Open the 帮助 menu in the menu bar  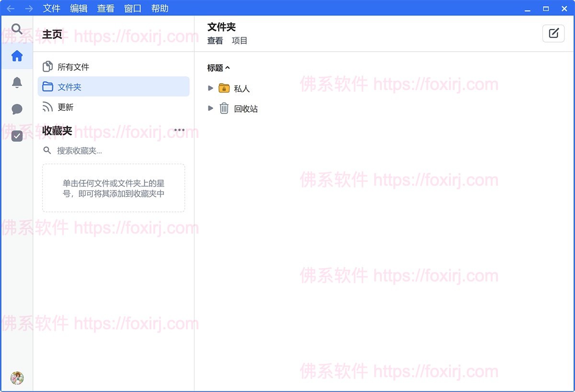(x=160, y=8)
